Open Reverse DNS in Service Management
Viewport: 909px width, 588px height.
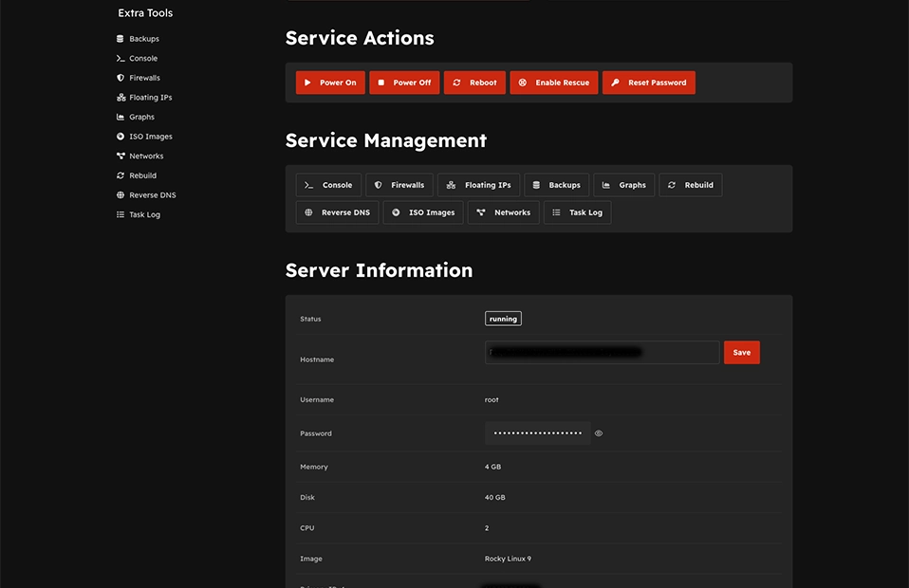[x=338, y=212]
